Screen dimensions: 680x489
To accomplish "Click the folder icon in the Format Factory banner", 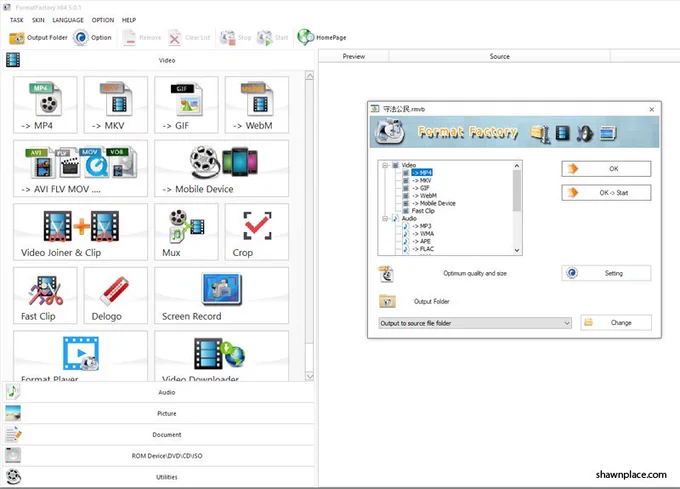I will (x=540, y=133).
